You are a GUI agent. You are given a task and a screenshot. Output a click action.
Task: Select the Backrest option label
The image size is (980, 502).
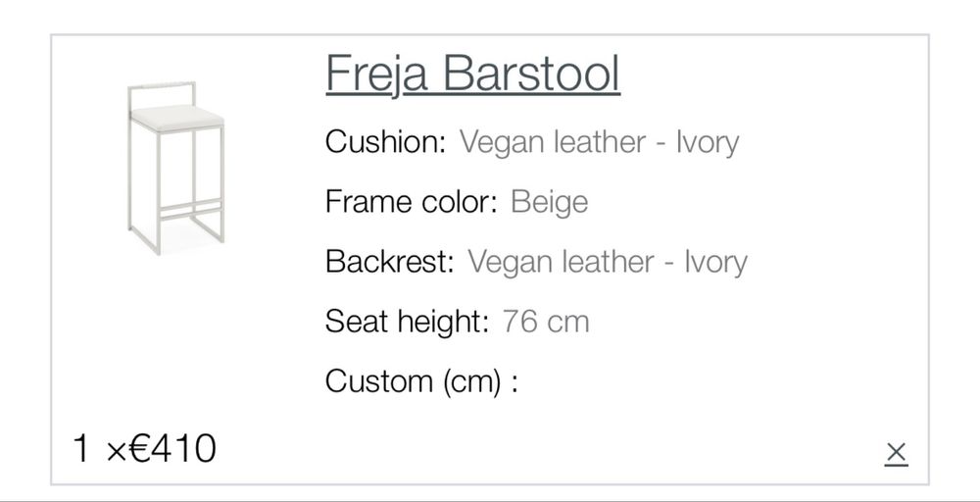[x=390, y=262]
